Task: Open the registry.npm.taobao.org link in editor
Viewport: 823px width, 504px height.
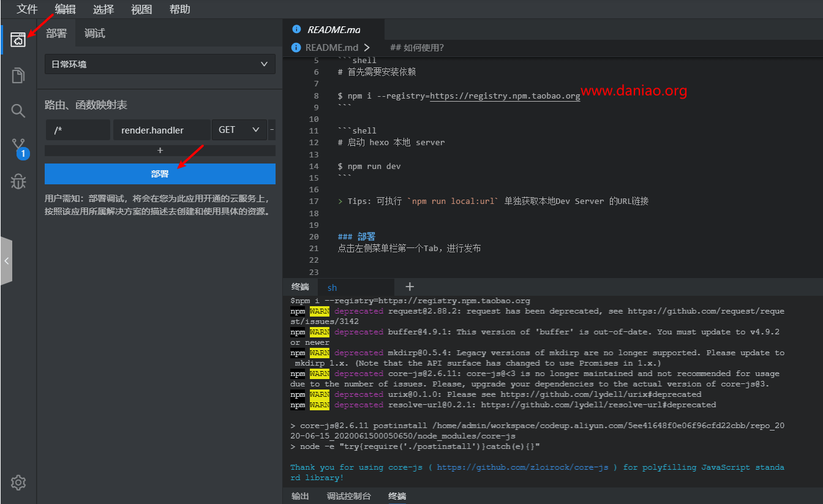Action: tap(505, 96)
